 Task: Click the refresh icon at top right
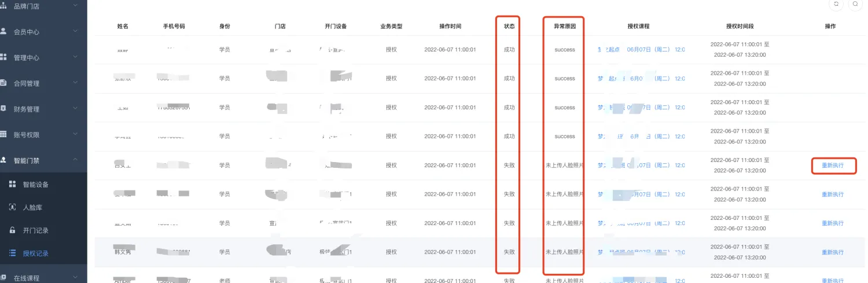tap(836, 4)
